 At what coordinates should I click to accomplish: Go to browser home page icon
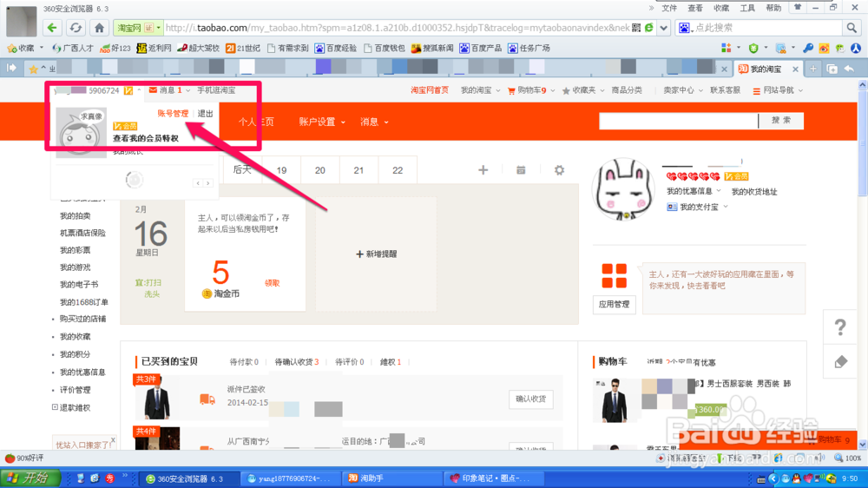(x=99, y=28)
